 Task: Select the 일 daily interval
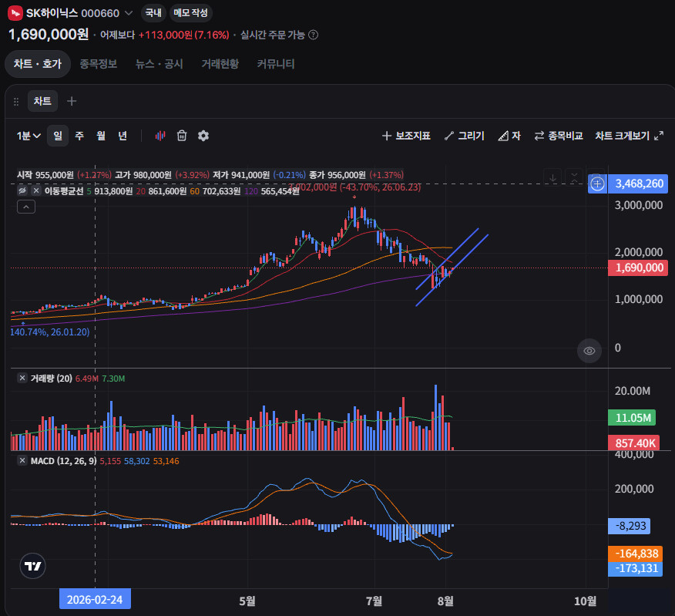pos(58,136)
